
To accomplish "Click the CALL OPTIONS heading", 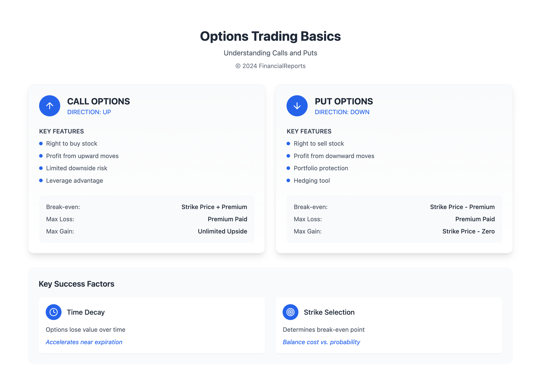I will click(98, 101).
